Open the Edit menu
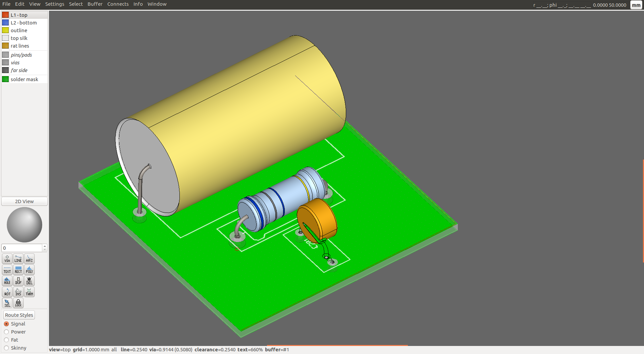644x354 pixels. [20, 4]
